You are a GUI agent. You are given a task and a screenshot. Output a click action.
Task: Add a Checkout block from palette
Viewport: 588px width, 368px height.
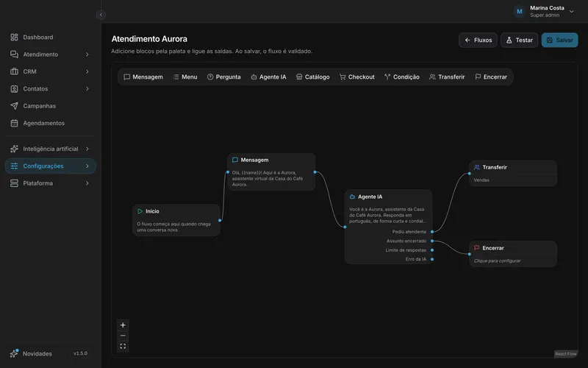pos(357,77)
